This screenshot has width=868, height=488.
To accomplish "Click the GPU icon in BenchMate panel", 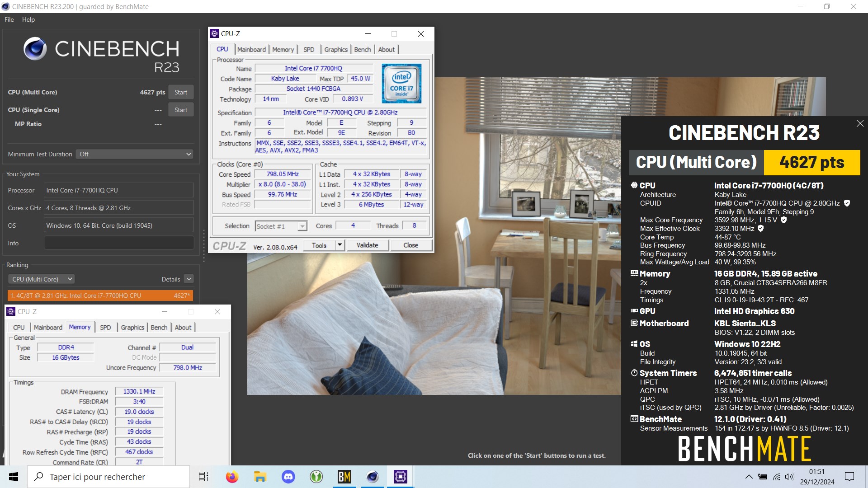I will coord(634,311).
